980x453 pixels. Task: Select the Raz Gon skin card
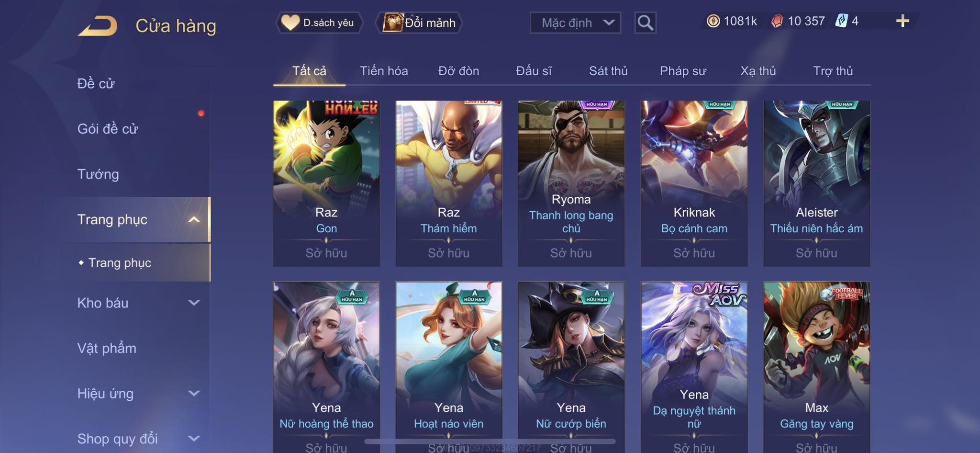click(326, 183)
